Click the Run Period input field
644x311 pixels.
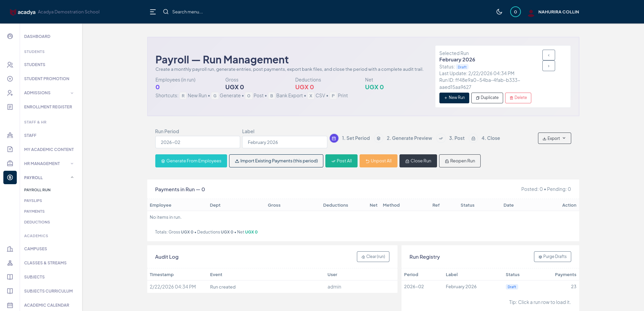[x=198, y=142]
